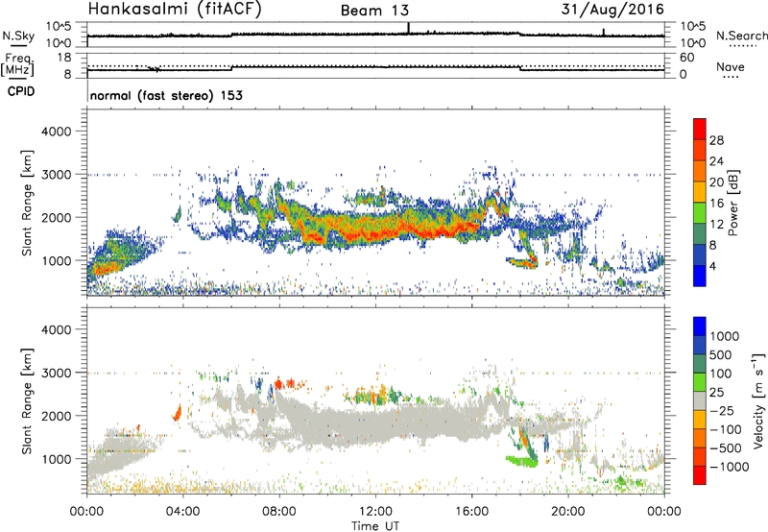The image size is (768, 532).
Task: Pick the red top segment of the power colorbar
Action: (x=700, y=129)
